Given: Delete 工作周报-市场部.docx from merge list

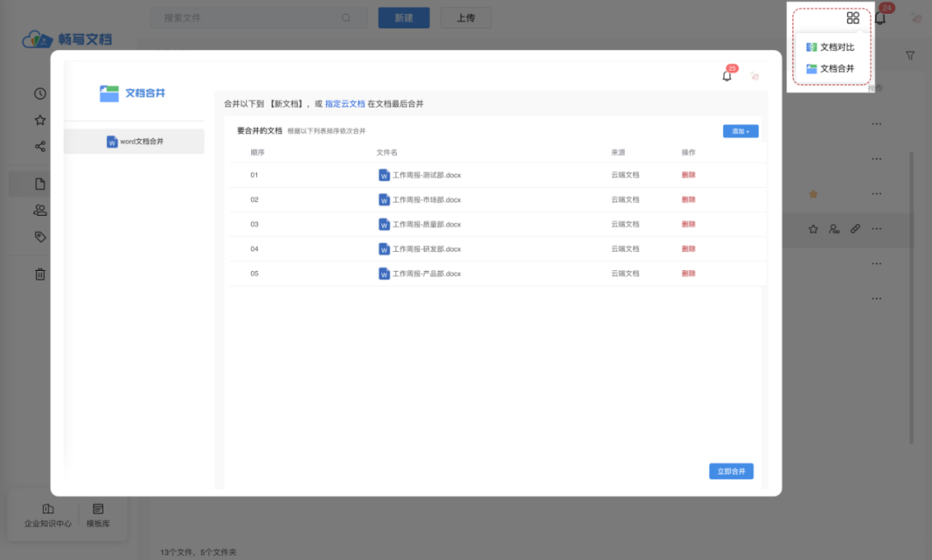Looking at the screenshot, I should [x=689, y=199].
